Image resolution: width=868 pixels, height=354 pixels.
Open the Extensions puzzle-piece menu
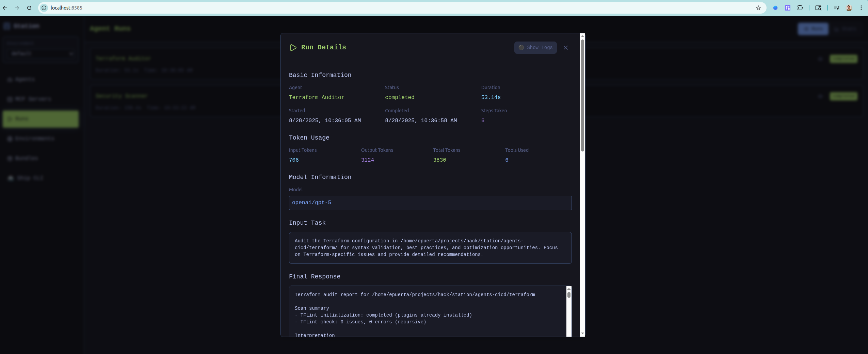[800, 8]
